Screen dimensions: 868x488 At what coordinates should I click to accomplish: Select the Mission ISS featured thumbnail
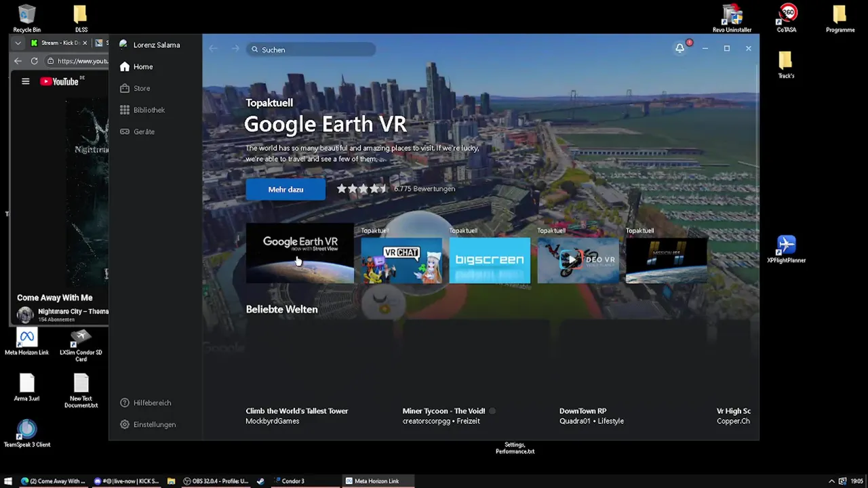(666, 260)
